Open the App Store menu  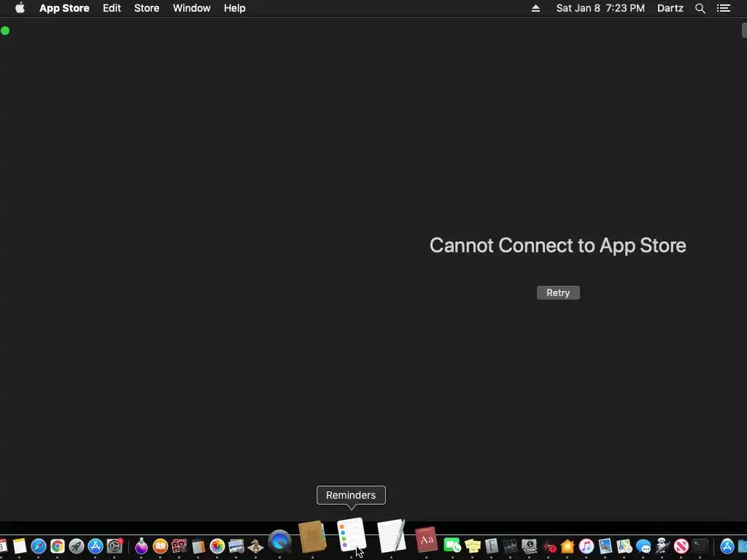[64, 8]
